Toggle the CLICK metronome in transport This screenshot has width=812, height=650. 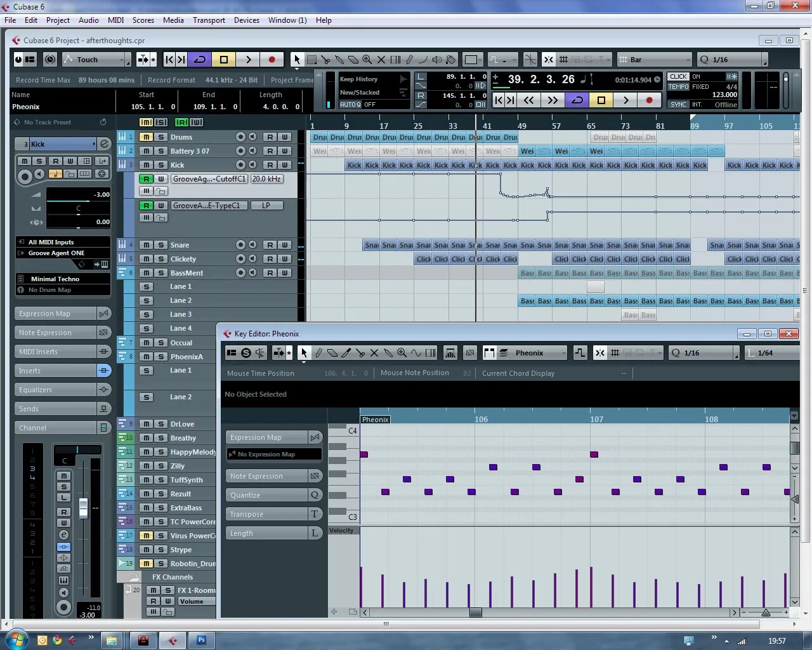678,77
